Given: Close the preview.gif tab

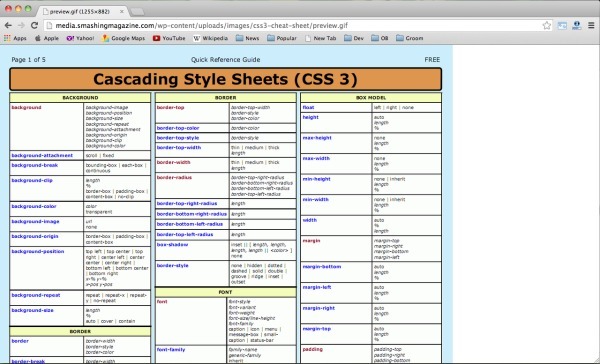Looking at the screenshot, I should click(122, 11).
